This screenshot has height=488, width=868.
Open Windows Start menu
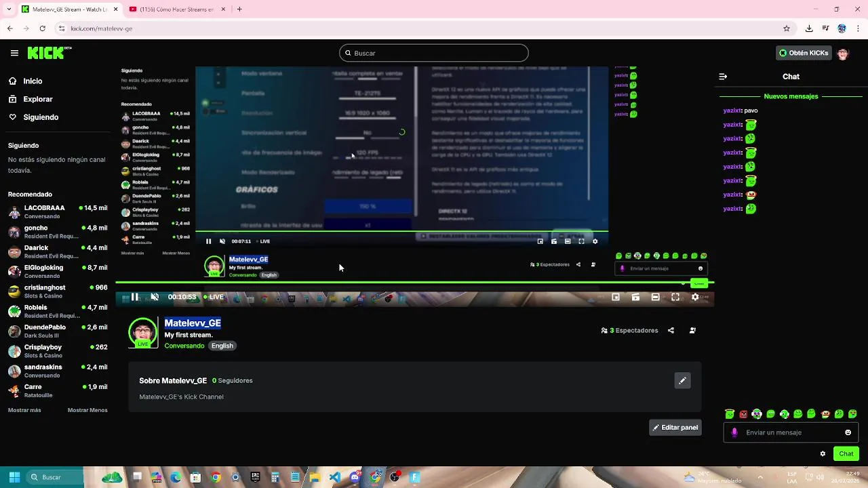tap(14, 477)
